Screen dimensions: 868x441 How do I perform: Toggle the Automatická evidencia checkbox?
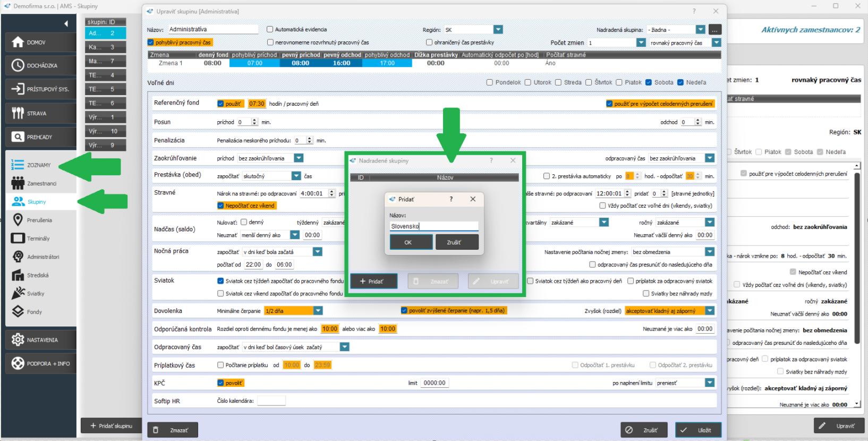tap(270, 30)
